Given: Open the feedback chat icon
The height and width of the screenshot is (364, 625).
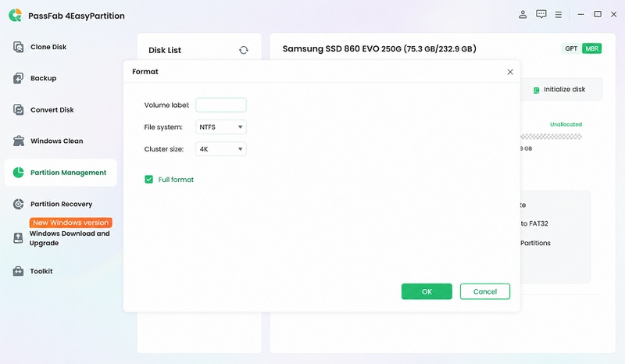Looking at the screenshot, I should pos(541,15).
